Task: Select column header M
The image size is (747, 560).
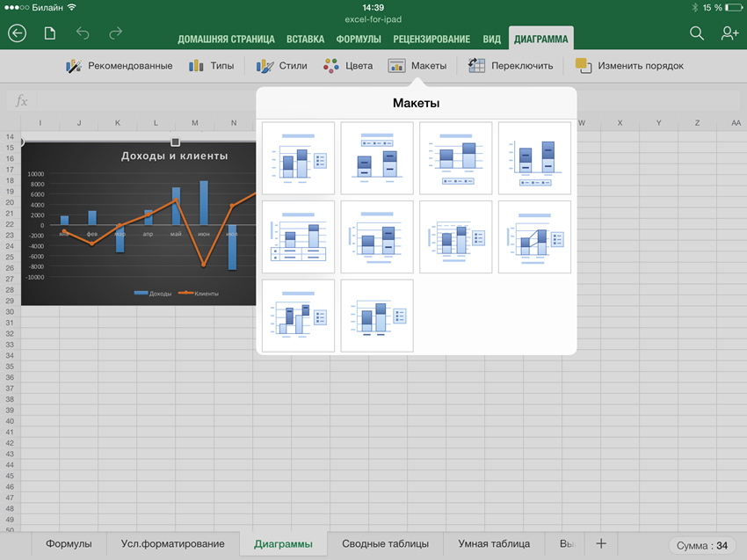Action: coord(195,123)
